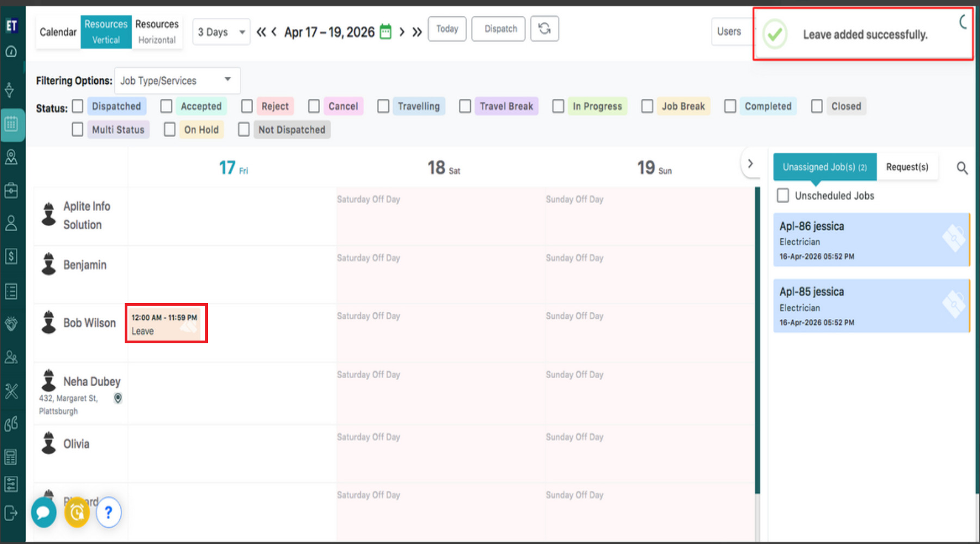Collapse the side panel with chevron arrow
Screen dimensions: 980x544
tap(750, 164)
